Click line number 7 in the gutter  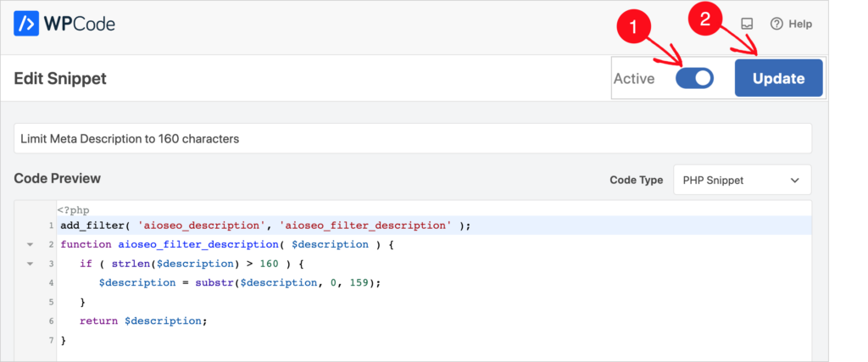pyautogui.click(x=50, y=339)
